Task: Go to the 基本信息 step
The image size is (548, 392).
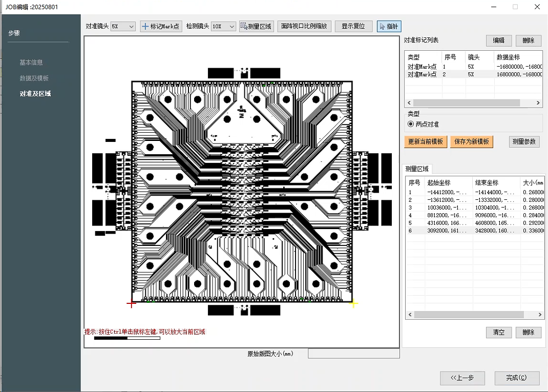Action: 31,63
